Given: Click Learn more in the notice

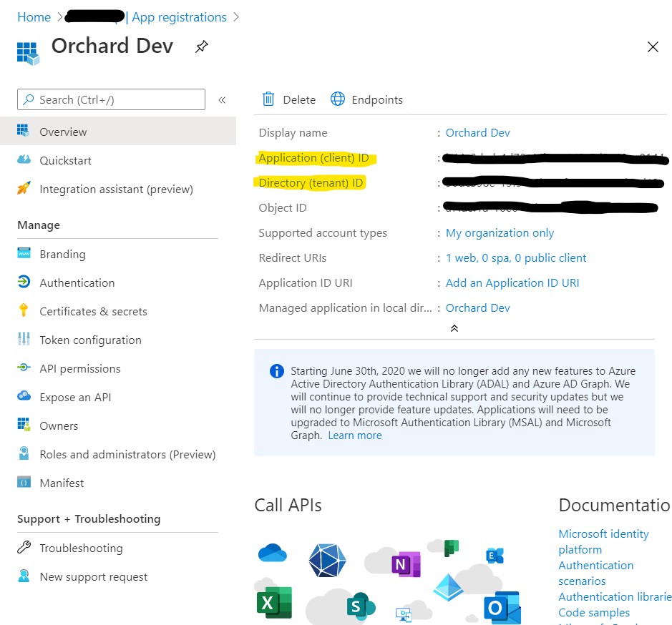Looking at the screenshot, I should (x=355, y=435).
